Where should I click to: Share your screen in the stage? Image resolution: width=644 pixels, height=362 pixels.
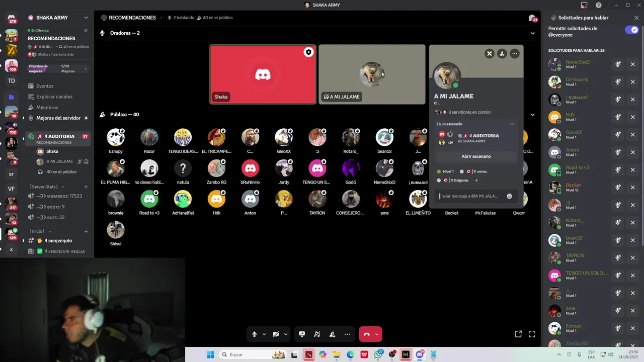coord(302,334)
